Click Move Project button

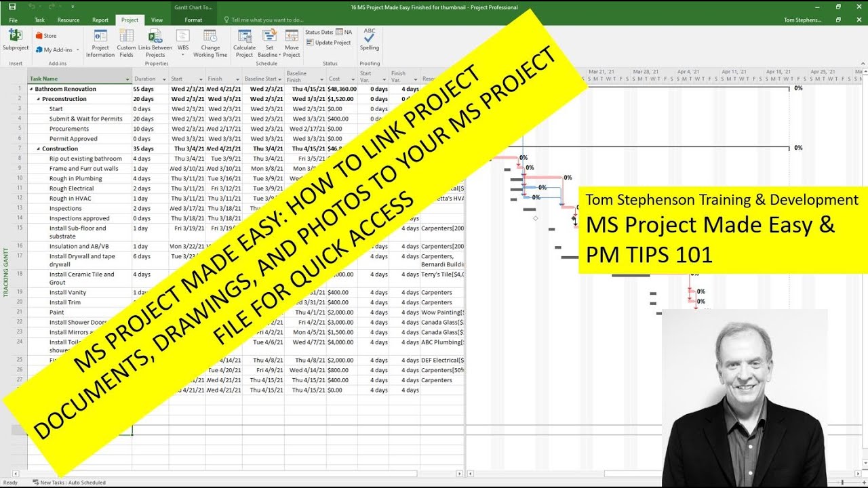tap(292, 43)
